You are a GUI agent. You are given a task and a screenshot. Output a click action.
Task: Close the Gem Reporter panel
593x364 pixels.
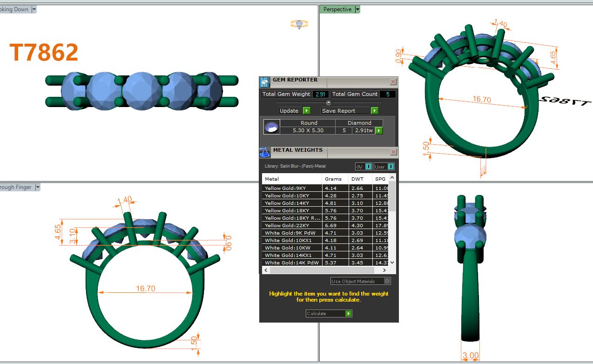click(393, 82)
